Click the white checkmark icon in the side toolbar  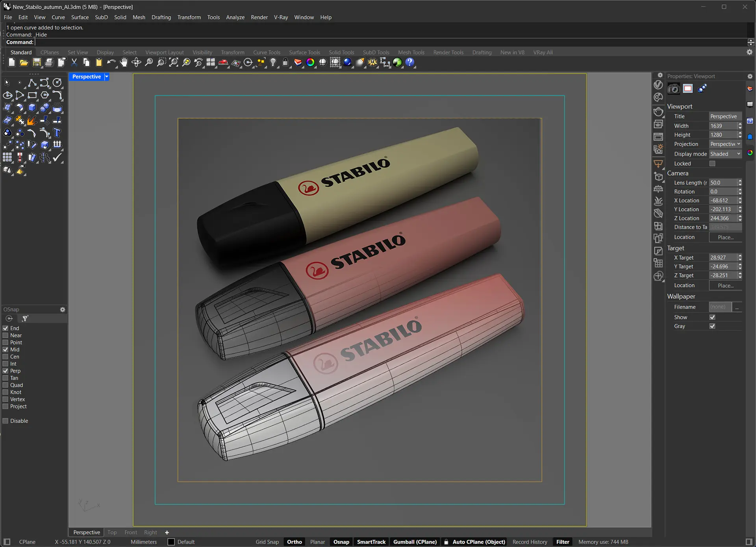[57, 158]
